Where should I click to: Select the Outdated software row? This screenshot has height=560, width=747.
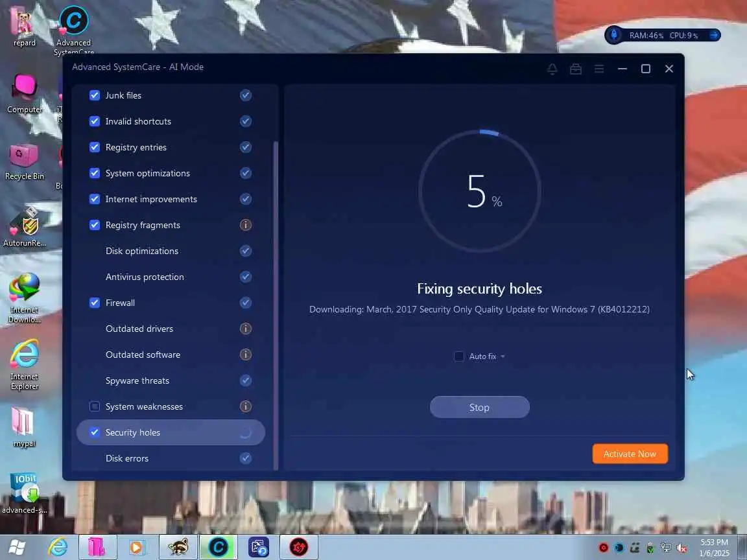[x=171, y=355]
